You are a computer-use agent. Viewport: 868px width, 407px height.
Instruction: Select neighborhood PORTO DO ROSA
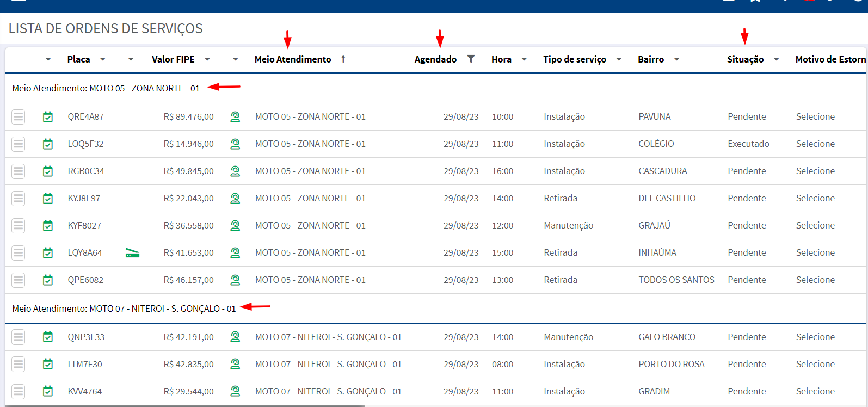point(672,364)
